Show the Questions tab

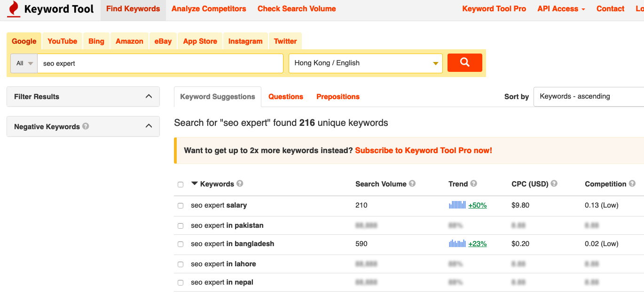coord(286,97)
